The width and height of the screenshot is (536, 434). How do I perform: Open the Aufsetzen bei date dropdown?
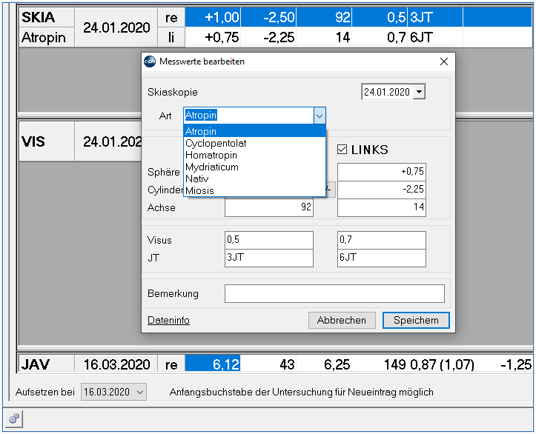[140, 392]
